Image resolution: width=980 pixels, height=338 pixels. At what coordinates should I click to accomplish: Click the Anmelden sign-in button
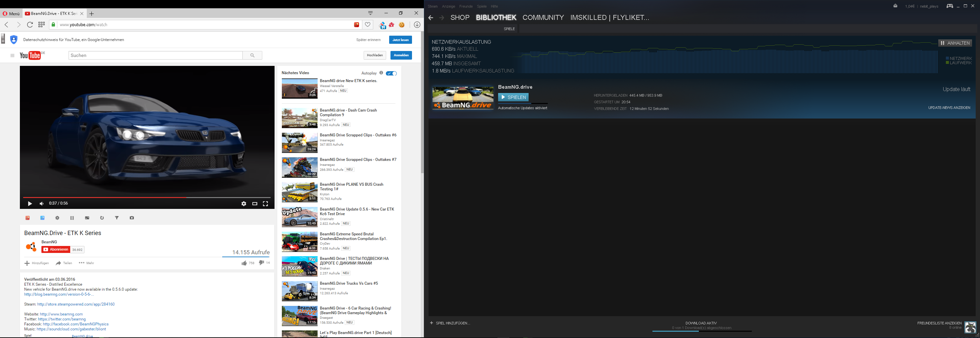(401, 55)
